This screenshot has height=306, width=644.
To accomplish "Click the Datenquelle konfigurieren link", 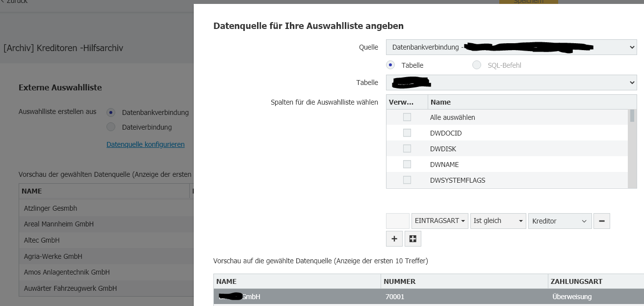I will [145, 144].
